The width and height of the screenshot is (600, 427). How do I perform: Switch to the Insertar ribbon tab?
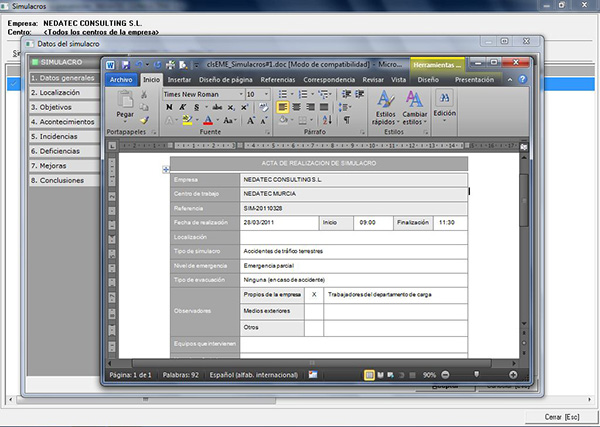tap(179, 80)
